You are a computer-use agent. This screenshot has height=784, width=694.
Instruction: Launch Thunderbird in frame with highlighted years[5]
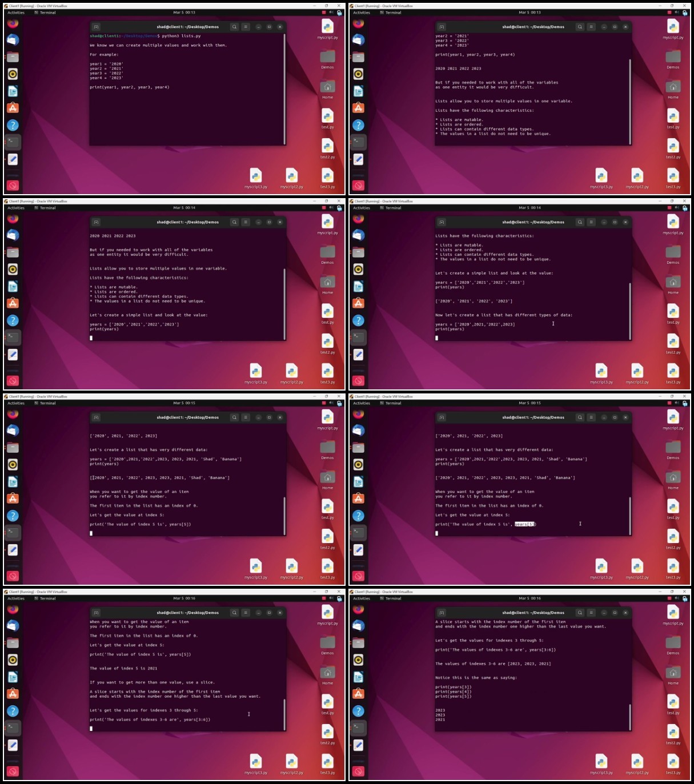tap(358, 431)
